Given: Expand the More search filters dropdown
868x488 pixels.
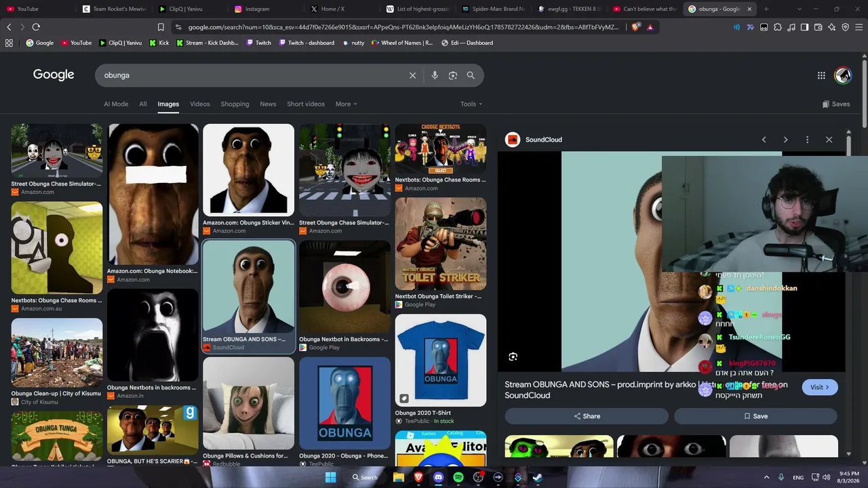Looking at the screenshot, I should pyautogui.click(x=346, y=104).
